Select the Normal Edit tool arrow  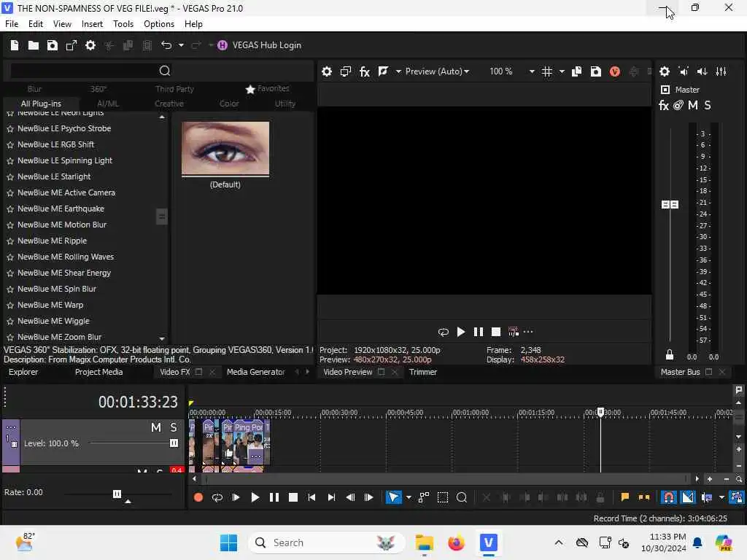click(x=393, y=497)
